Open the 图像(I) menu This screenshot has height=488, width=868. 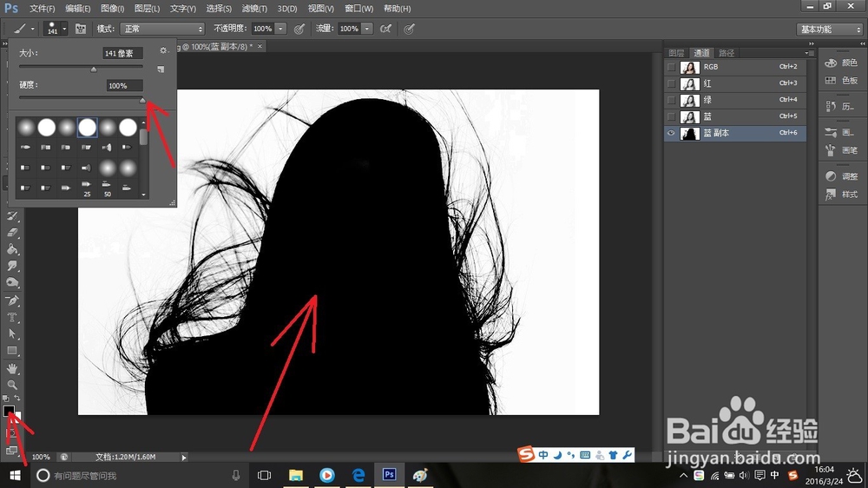click(112, 9)
